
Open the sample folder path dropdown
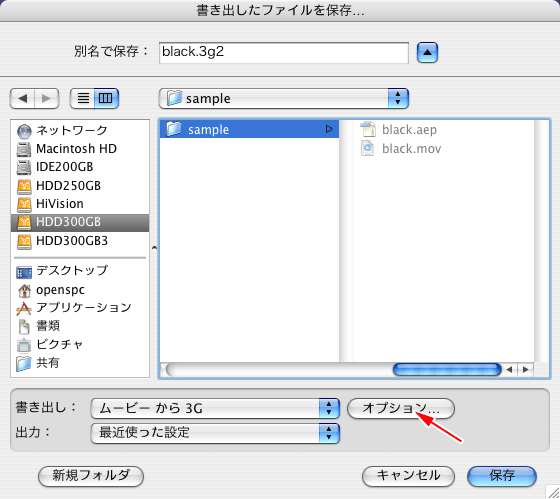284,98
